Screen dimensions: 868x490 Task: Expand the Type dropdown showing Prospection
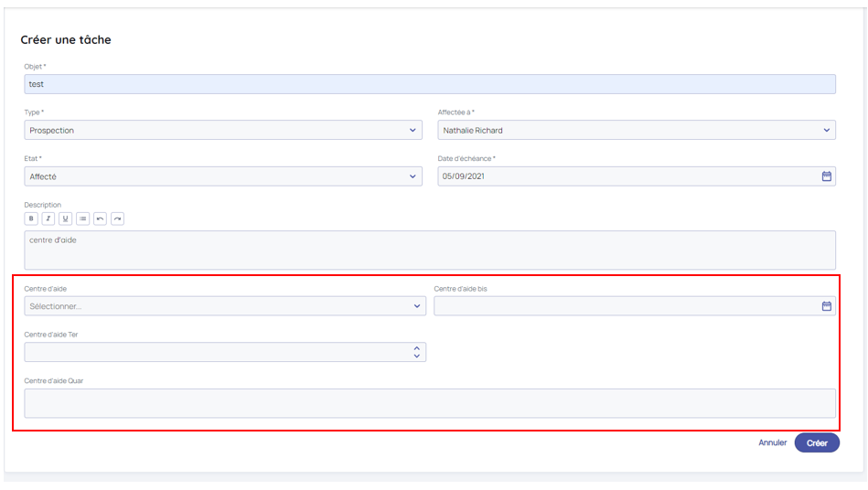(x=413, y=131)
